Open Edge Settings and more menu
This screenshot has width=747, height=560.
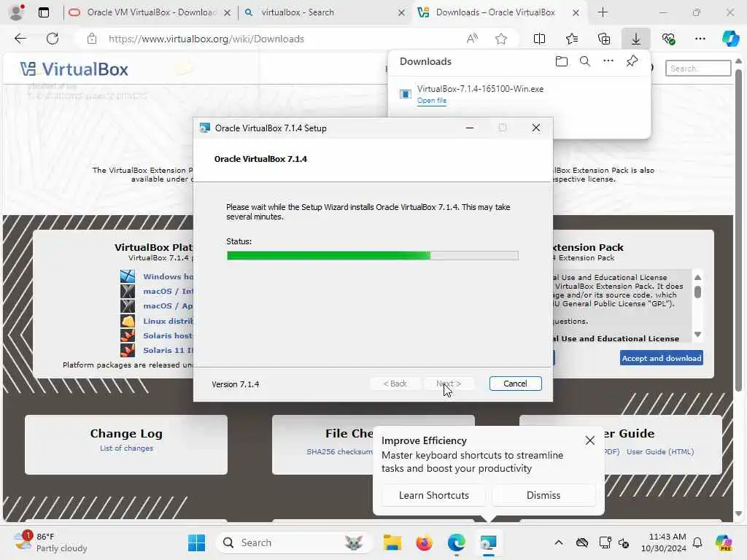point(700,39)
